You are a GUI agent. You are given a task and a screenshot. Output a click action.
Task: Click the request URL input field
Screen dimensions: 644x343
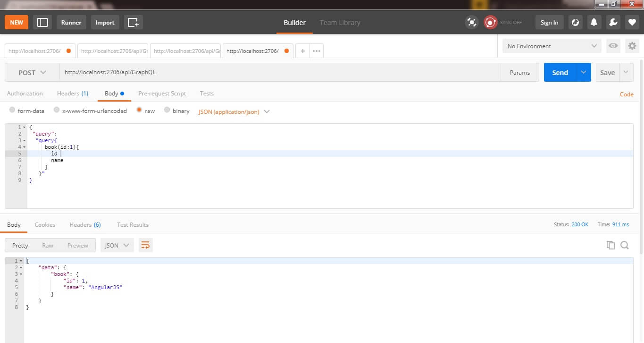278,72
